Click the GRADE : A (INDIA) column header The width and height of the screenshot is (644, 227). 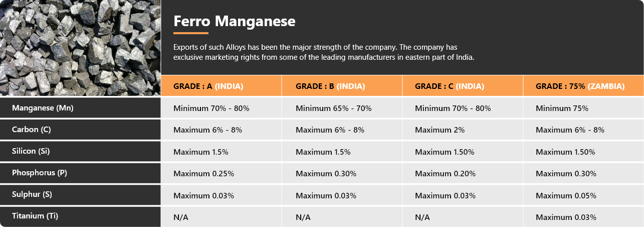click(x=221, y=86)
